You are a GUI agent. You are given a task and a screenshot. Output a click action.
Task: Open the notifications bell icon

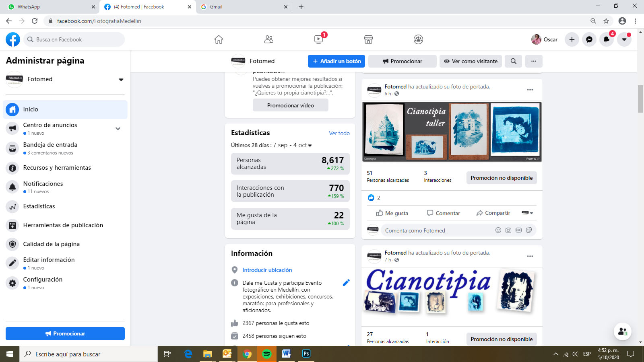(607, 39)
